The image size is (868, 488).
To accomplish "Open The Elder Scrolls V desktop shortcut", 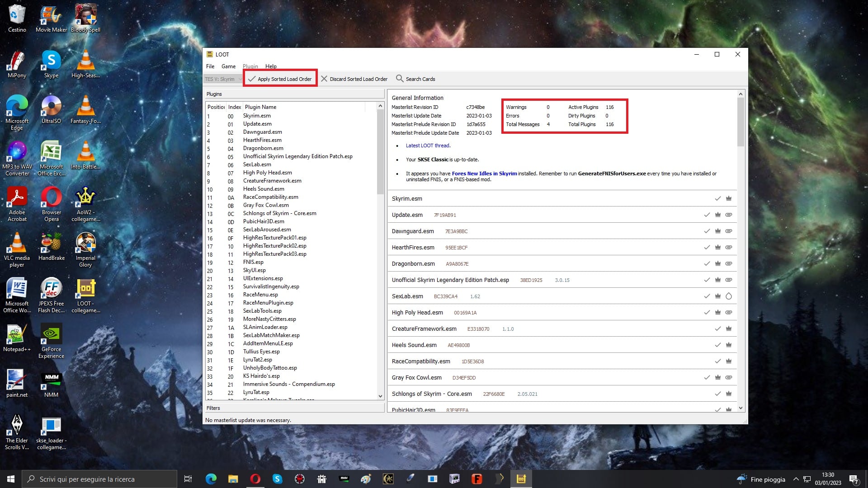I will [x=17, y=432].
